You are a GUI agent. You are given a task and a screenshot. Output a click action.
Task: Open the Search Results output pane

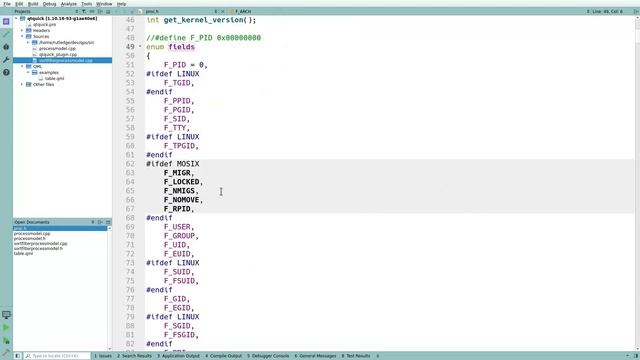coord(134,356)
